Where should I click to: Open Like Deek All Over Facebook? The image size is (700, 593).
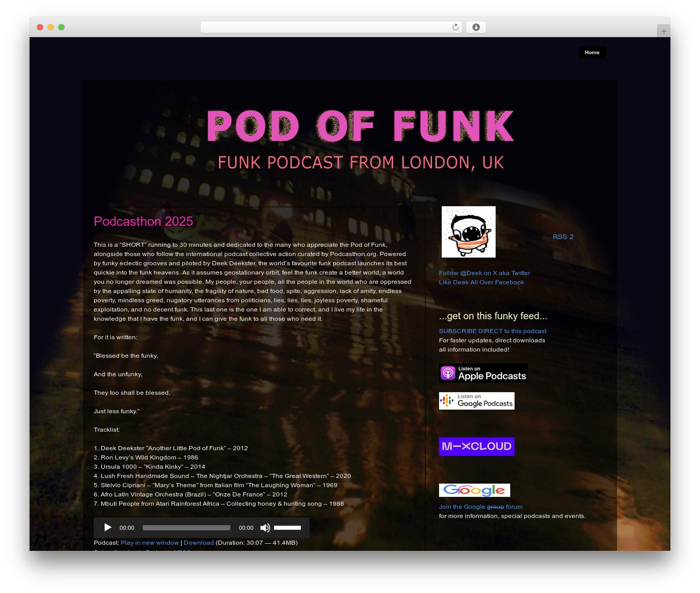point(481,282)
